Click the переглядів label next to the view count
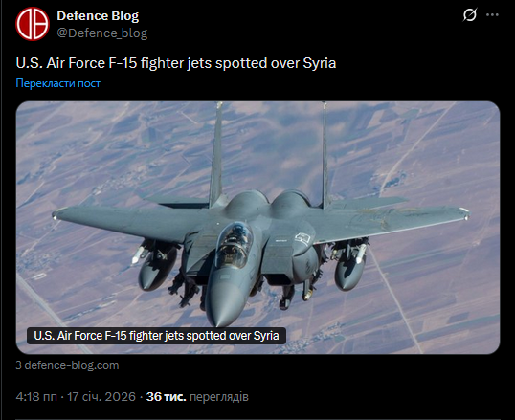 click(219, 397)
